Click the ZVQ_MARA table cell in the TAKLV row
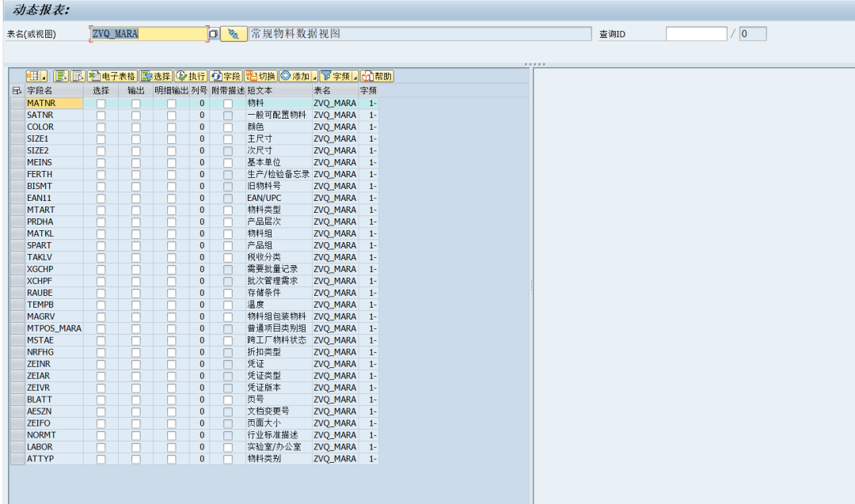The height and width of the screenshot is (504, 855). 335,257
